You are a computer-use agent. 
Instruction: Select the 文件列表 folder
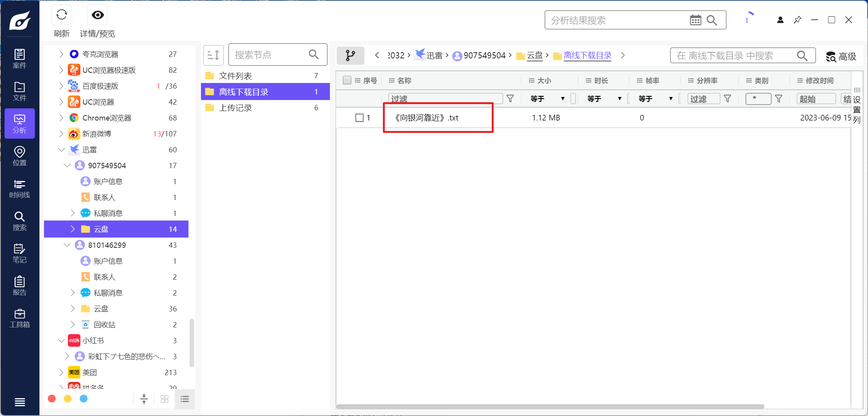pyautogui.click(x=265, y=76)
